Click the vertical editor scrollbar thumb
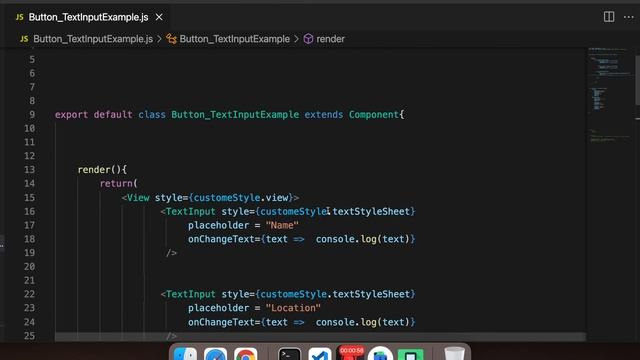The width and height of the screenshot is (640, 360). (x=637, y=80)
